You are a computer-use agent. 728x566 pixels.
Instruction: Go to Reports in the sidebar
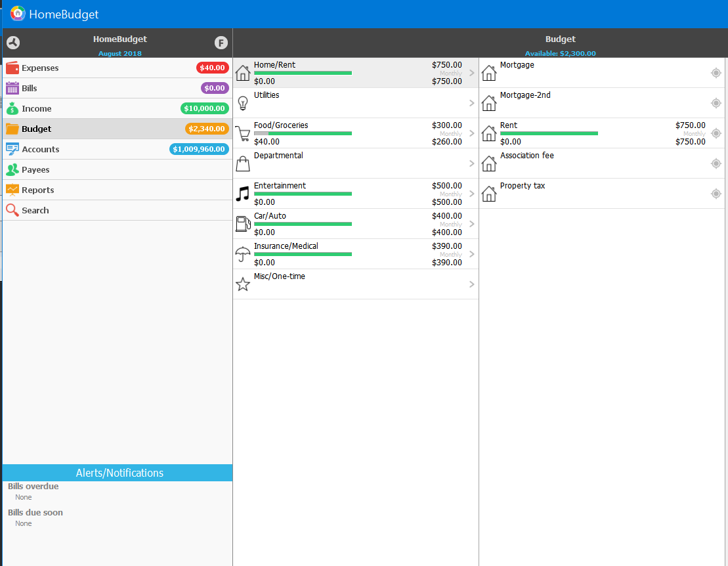click(x=37, y=190)
